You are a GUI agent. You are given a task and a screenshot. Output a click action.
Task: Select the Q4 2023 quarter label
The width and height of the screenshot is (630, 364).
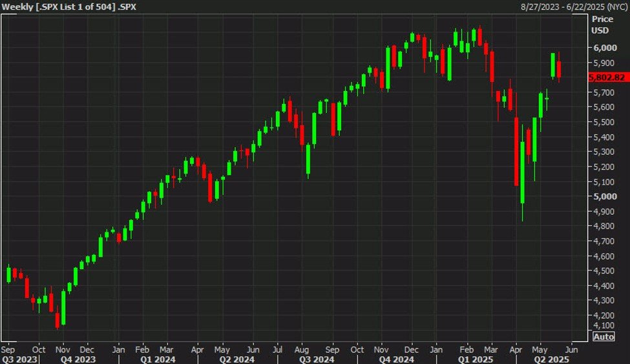pos(79,358)
